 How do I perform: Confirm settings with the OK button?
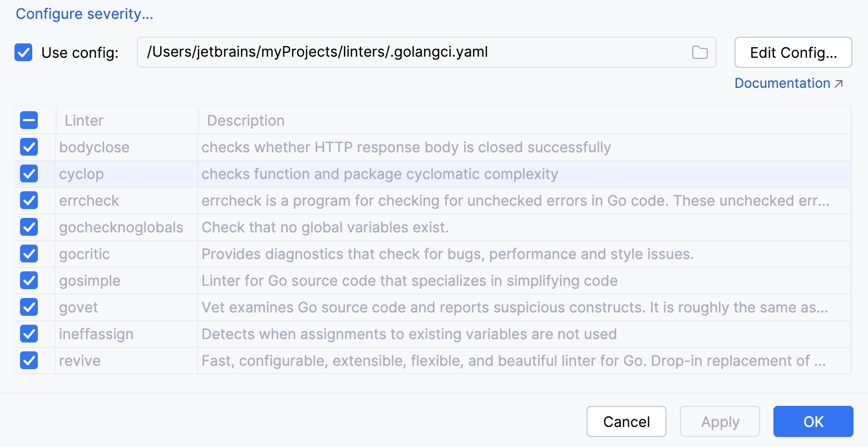point(813,421)
